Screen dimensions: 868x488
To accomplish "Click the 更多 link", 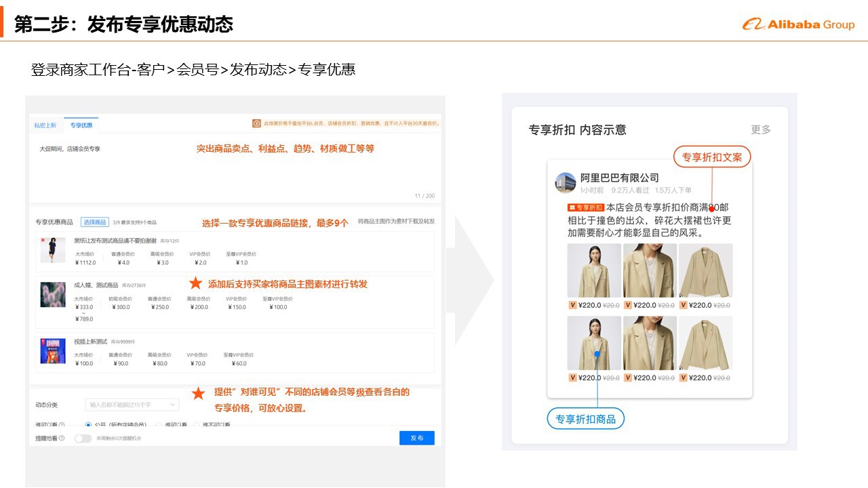I will tap(760, 129).
